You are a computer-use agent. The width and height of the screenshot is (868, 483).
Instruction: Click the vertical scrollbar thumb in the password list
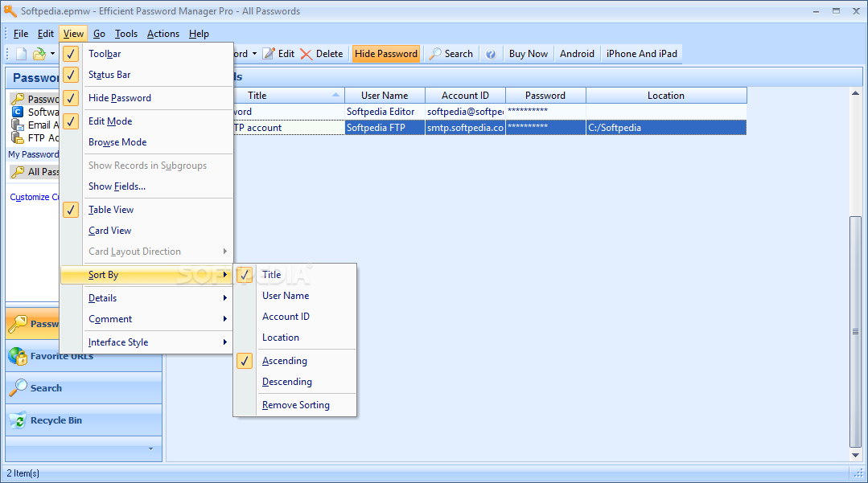(855, 331)
